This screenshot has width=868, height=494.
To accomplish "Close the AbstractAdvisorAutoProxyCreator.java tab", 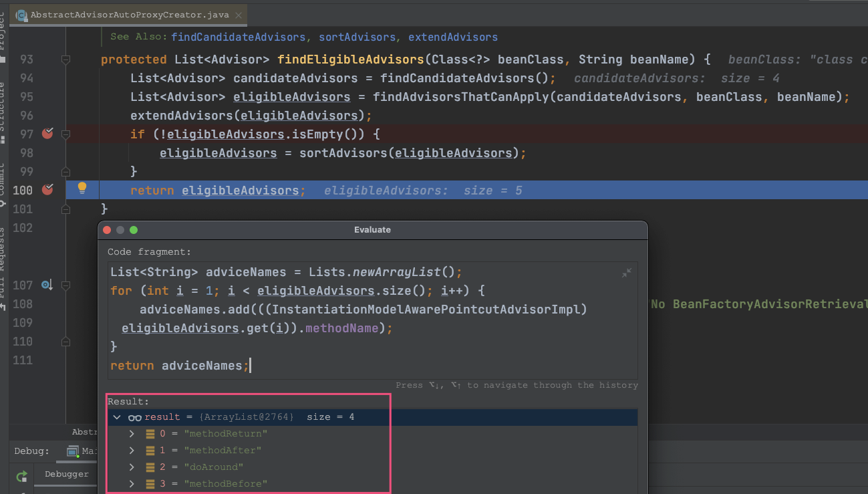I will 239,15.
